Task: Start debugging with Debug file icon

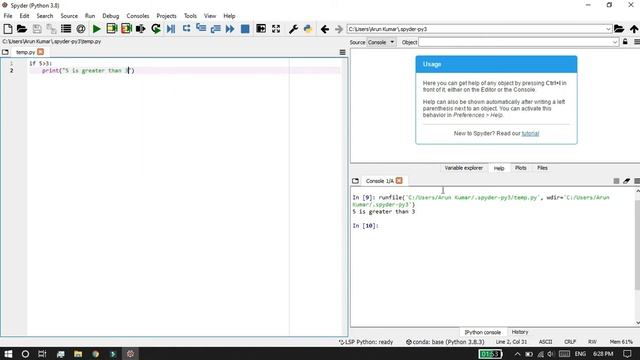Action: tap(171, 29)
